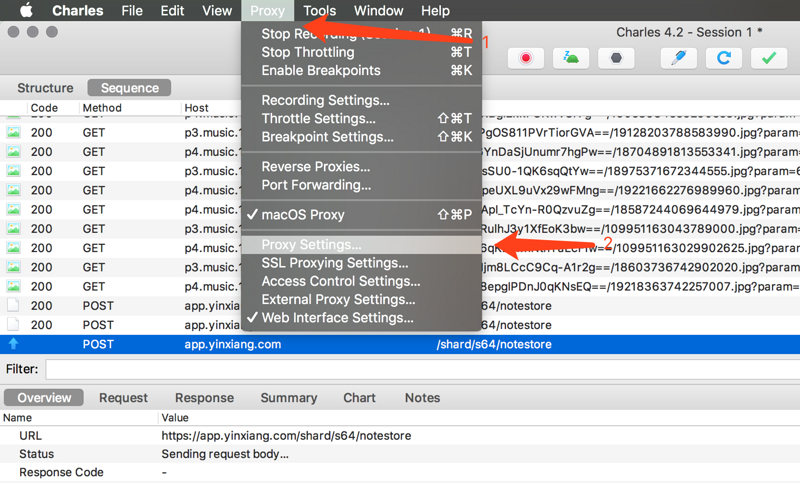Screen dimensions: 800x483
Task: Open the Apple menu
Action: 26,10
